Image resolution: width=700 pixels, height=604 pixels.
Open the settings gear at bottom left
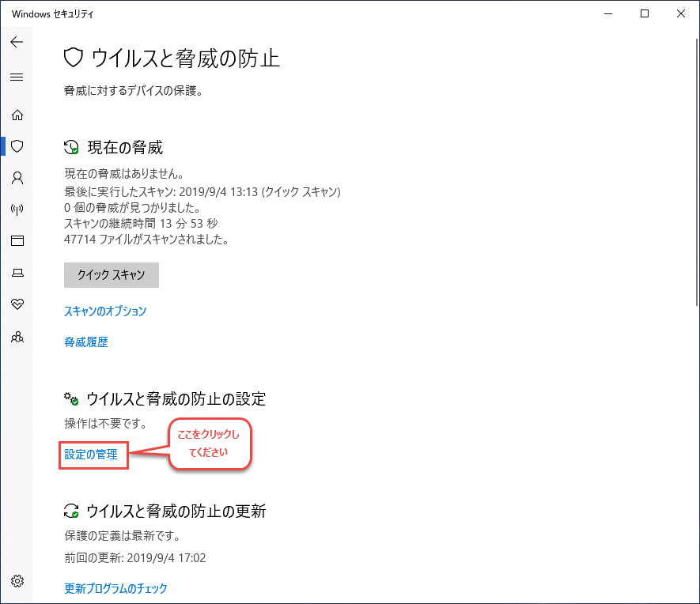[x=17, y=581]
